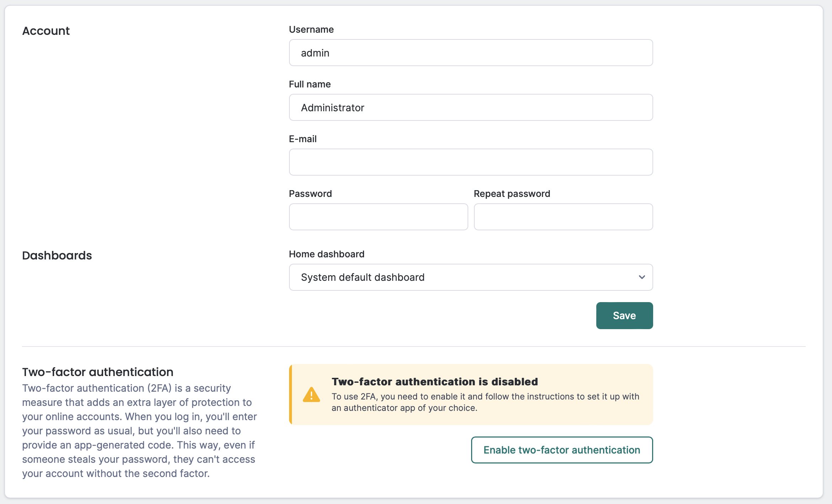The image size is (832, 504).
Task: Click the 2FA description paragraph
Action: click(x=139, y=431)
